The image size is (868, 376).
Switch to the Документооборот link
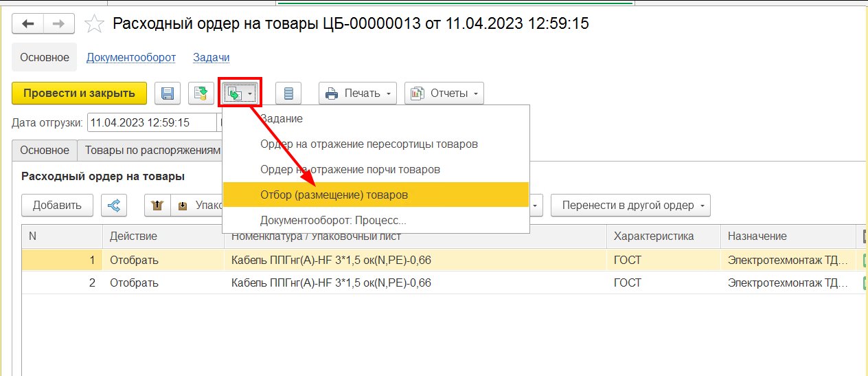click(x=131, y=58)
